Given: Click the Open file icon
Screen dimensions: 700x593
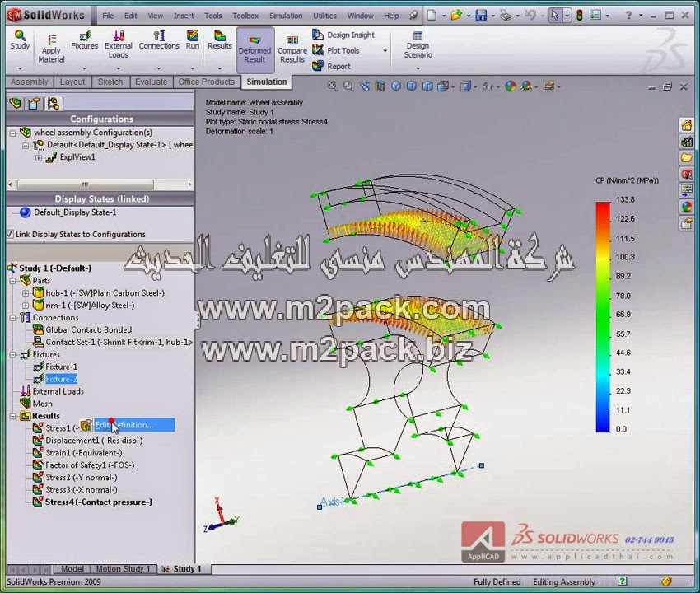Looking at the screenshot, I should (x=456, y=16).
